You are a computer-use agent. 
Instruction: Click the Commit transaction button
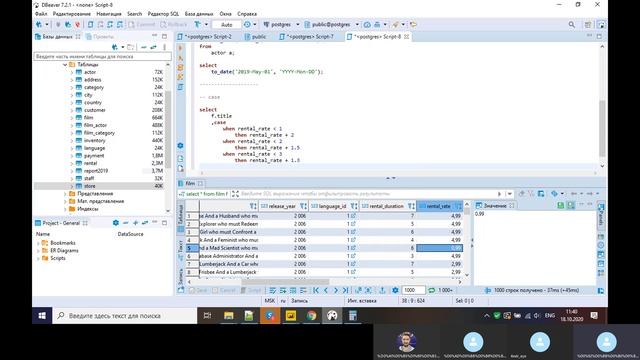[x=142, y=24]
